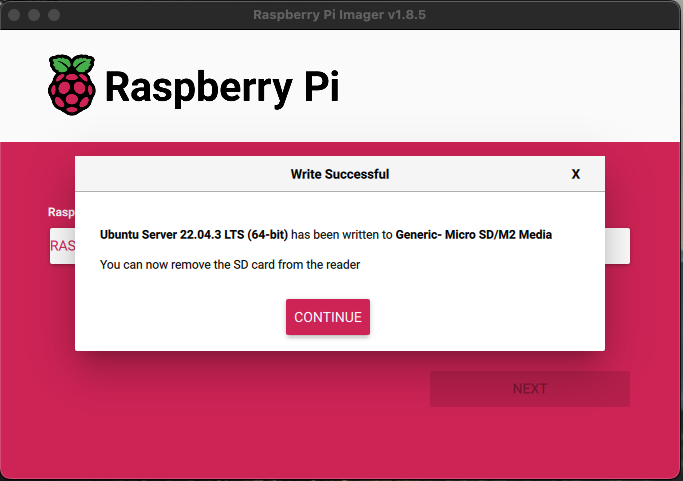Viewport: 683px width, 481px height.
Task: Click the green maximize window button
Action: 54,15
